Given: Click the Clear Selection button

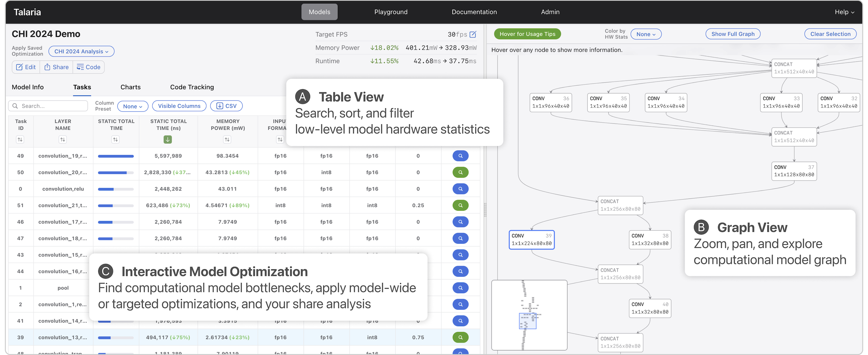Looking at the screenshot, I should point(830,34).
